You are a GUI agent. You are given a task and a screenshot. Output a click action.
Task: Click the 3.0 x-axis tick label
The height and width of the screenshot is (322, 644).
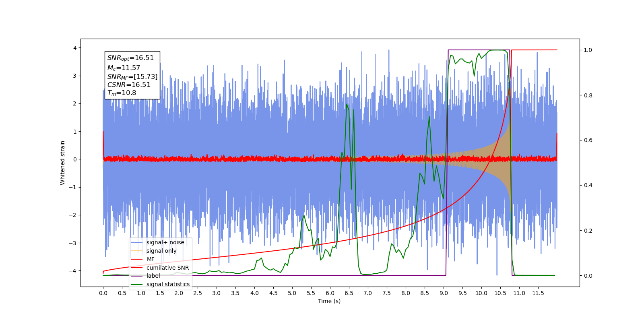click(x=217, y=293)
